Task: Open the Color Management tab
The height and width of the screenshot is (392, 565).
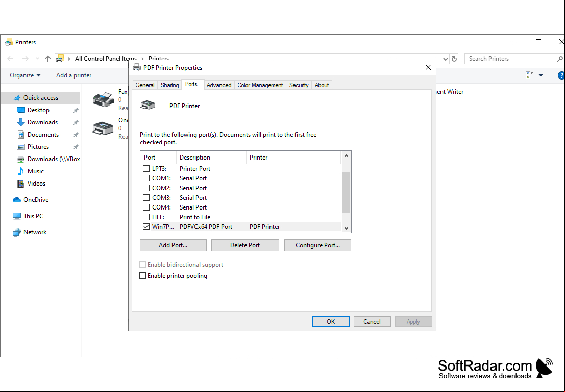Action: [x=260, y=85]
